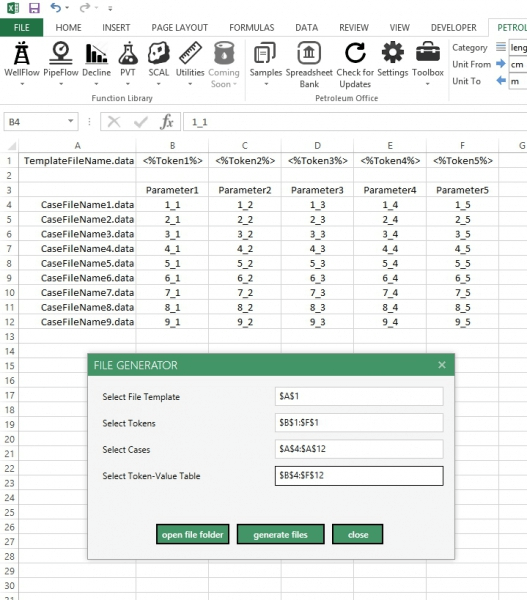527x600 pixels.
Task: Click the Unit To left arrow icon
Action: (501, 80)
